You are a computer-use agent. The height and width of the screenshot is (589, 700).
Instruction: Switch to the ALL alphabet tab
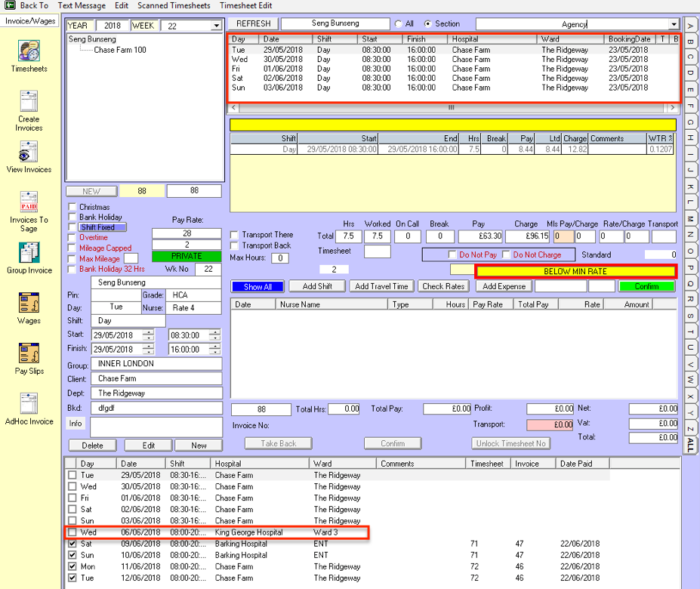690,445
